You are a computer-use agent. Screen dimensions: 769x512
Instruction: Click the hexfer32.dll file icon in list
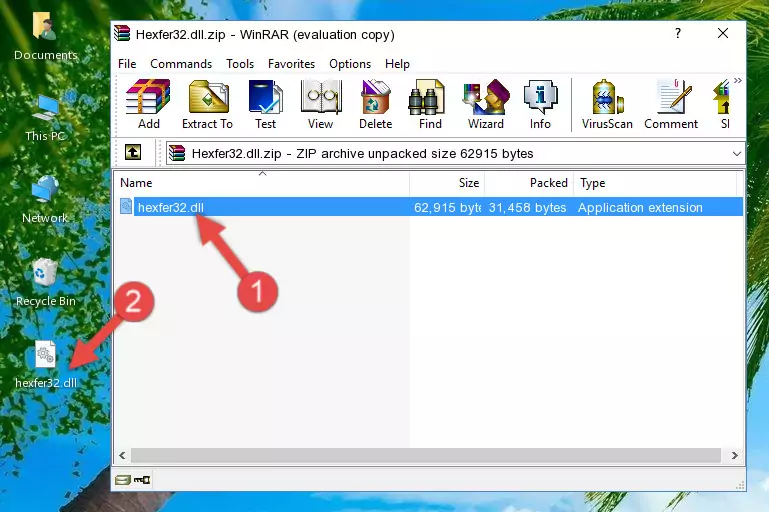(x=126, y=206)
